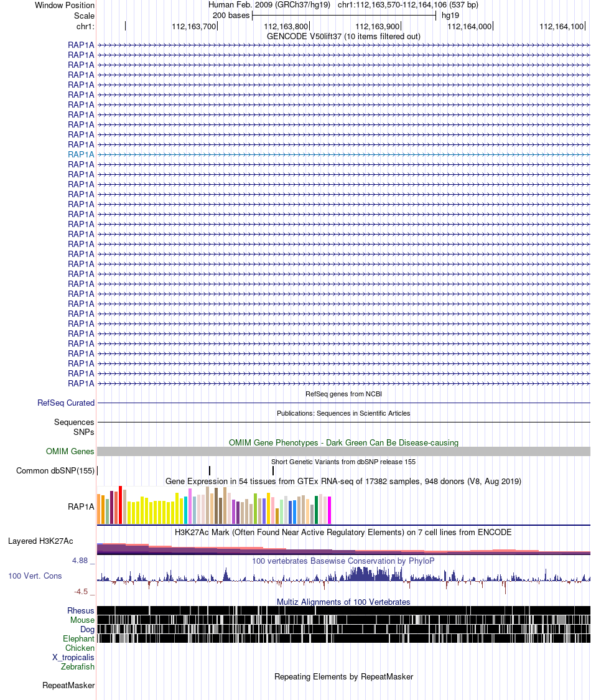Click the SNPs track label
The width and height of the screenshot is (591, 700).
pyautogui.click(x=84, y=432)
